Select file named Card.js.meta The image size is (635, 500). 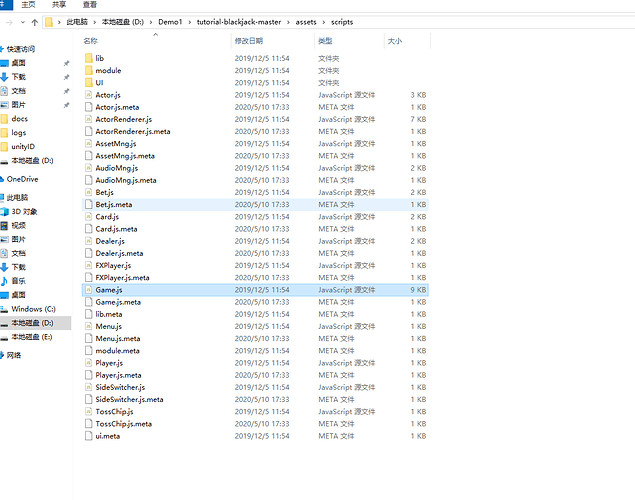pyautogui.click(x=116, y=229)
